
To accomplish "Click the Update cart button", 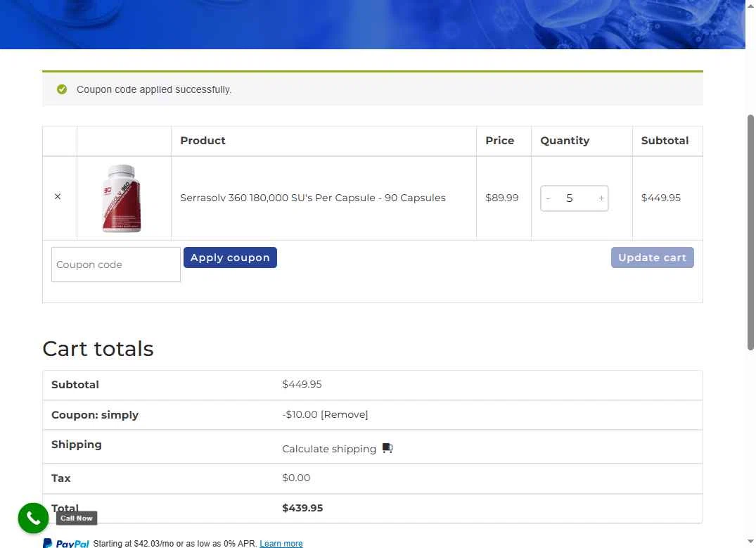I will tap(653, 257).
